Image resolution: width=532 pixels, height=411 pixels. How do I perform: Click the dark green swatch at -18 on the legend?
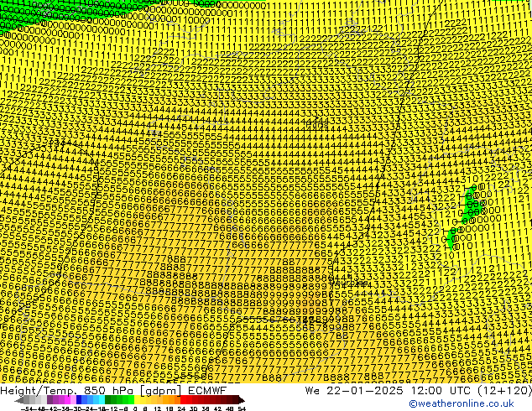coord(108,399)
